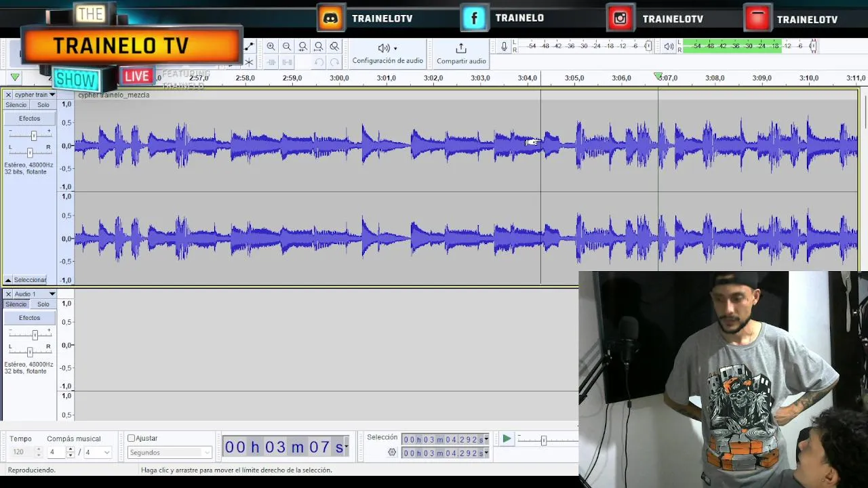
Task: Collapse cypher train track with arrow
Action: point(8,280)
